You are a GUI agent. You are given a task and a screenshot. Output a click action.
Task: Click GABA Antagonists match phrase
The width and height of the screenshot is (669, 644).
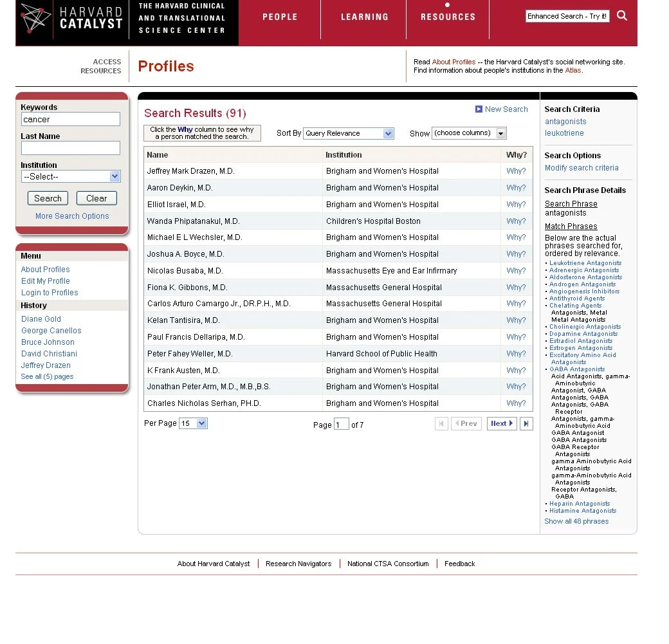click(577, 369)
